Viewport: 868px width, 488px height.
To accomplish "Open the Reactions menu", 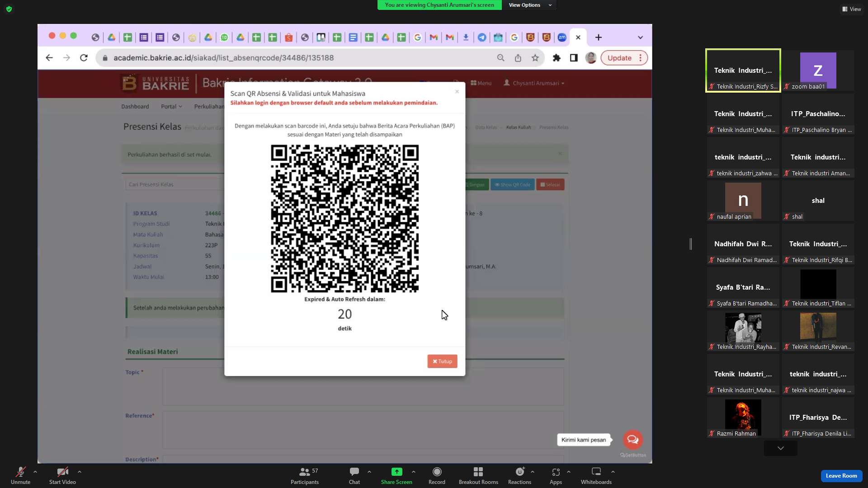I will (x=519, y=475).
